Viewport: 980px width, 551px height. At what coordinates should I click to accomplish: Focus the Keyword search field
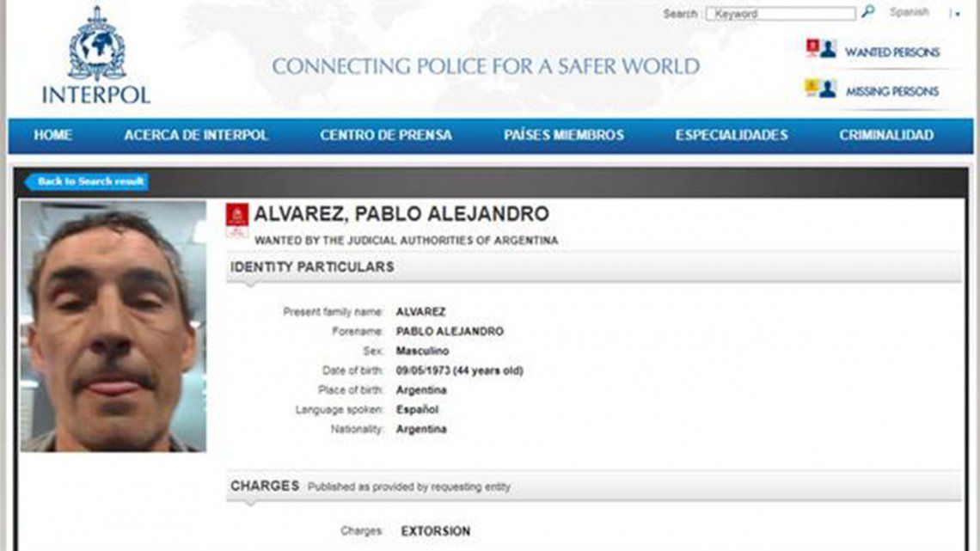coord(781,14)
